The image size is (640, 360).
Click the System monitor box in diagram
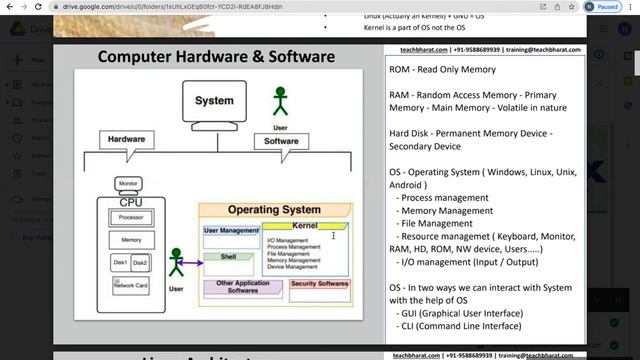click(x=214, y=101)
